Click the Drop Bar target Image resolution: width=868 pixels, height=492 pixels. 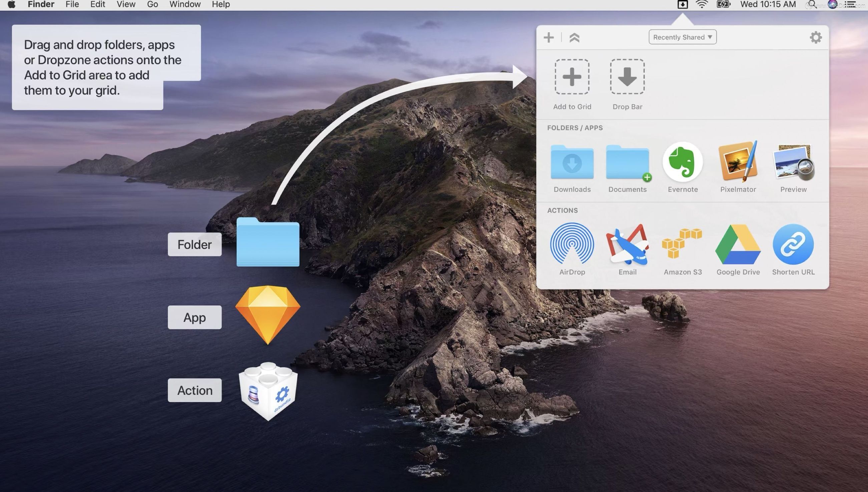tap(627, 77)
